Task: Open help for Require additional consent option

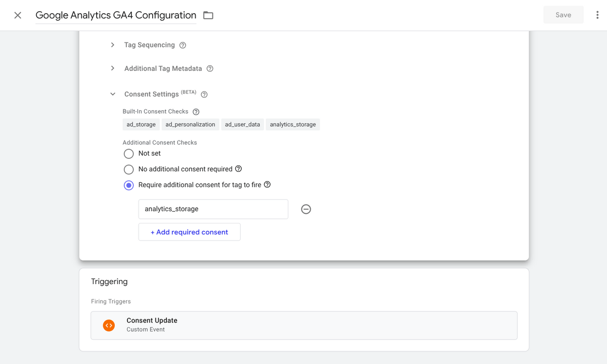Action: [268, 185]
